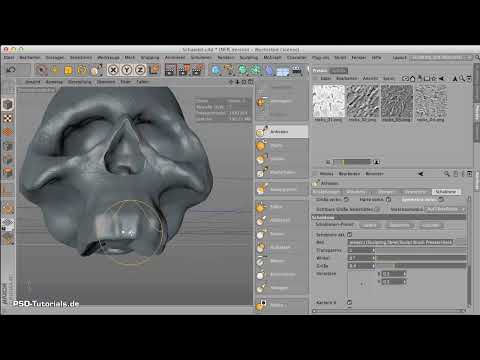Click Attribute Manager search magnifier

(x=446, y=173)
